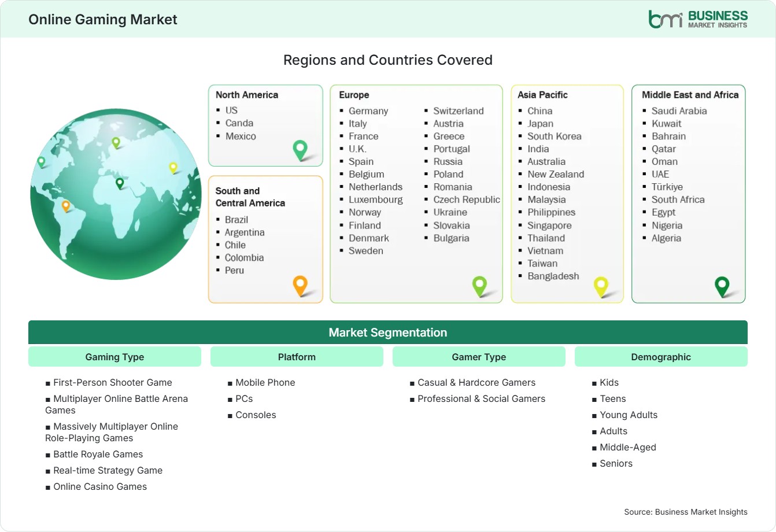The width and height of the screenshot is (776, 532).
Task: Click the Europe heading
Action: coord(354,95)
